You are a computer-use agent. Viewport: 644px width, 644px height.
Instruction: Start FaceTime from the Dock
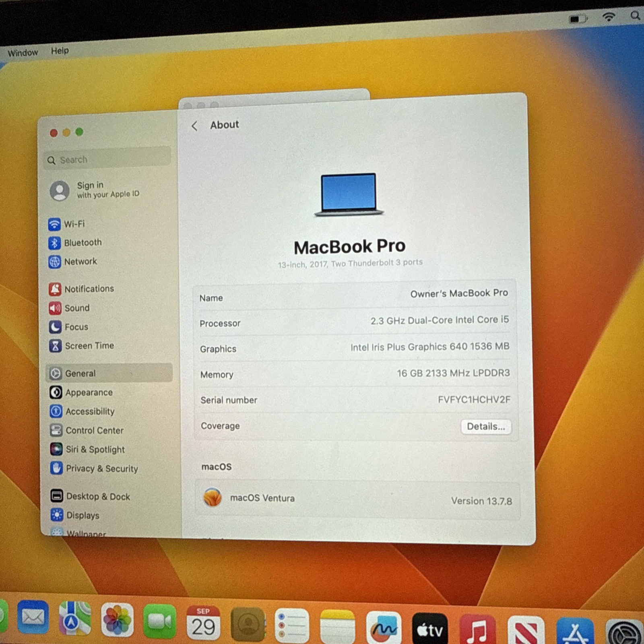click(160, 621)
